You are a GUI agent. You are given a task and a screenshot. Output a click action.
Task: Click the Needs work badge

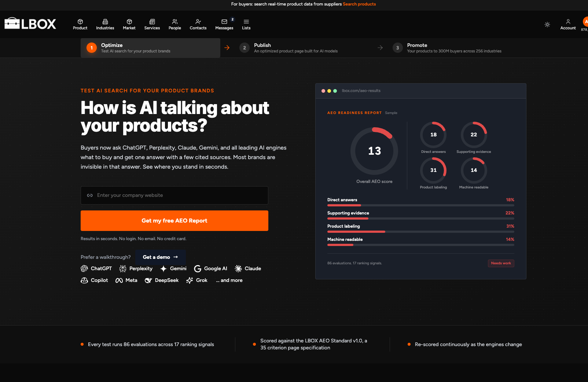(501, 263)
